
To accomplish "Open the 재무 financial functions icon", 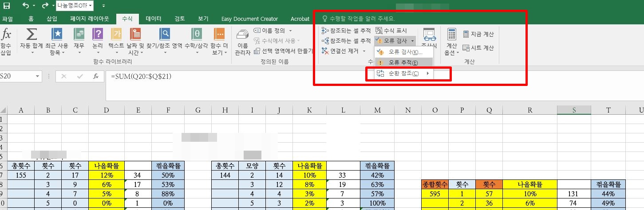I will pyautogui.click(x=79, y=34).
